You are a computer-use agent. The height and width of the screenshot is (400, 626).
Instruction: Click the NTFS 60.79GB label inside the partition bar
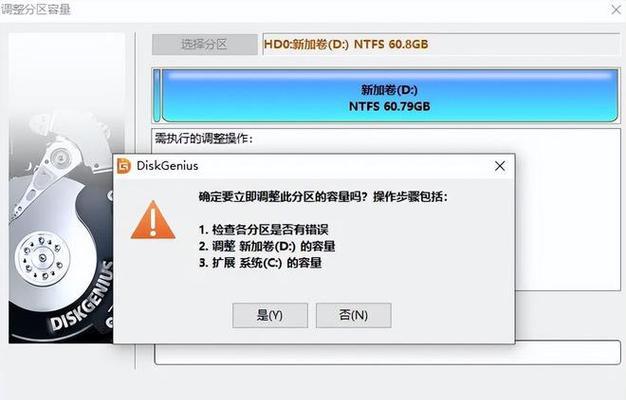pos(390,106)
